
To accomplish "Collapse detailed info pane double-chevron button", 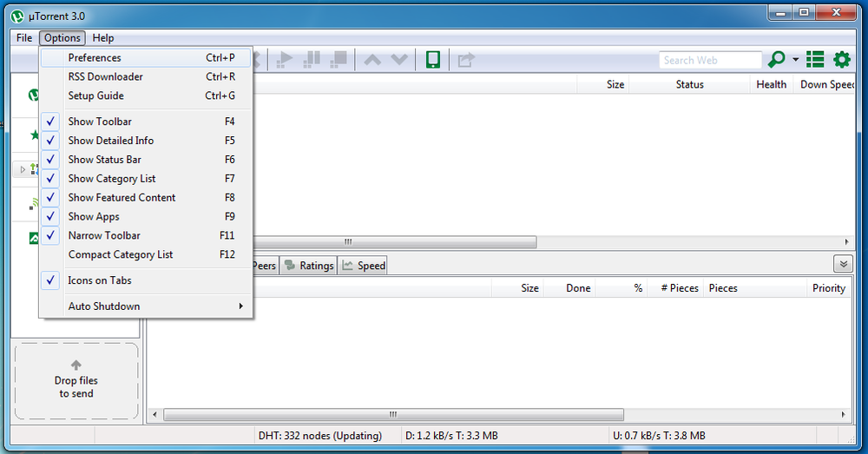I will [x=843, y=264].
